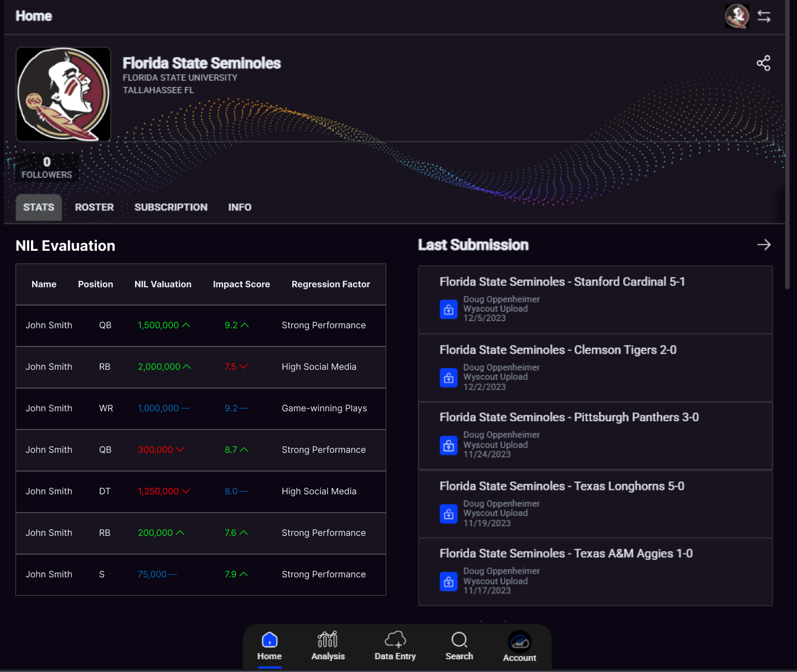Image resolution: width=797 pixels, height=672 pixels.
Task: Click lock icon for Texas Longhorns submission
Action: [x=449, y=514]
